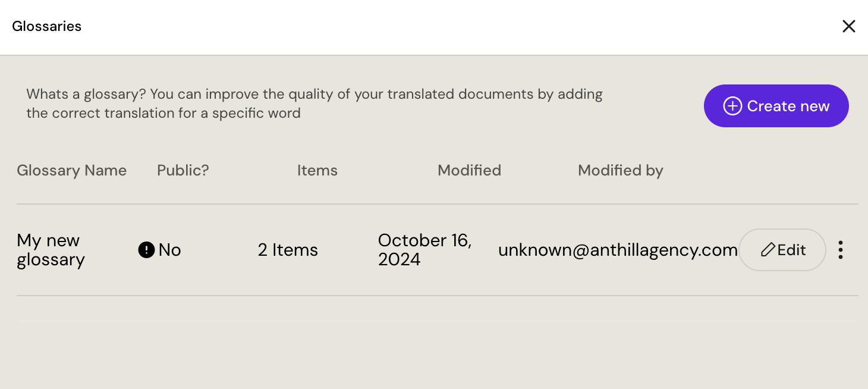
Task: Open the three-dot menu for My new glossary
Action: point(840,250)
